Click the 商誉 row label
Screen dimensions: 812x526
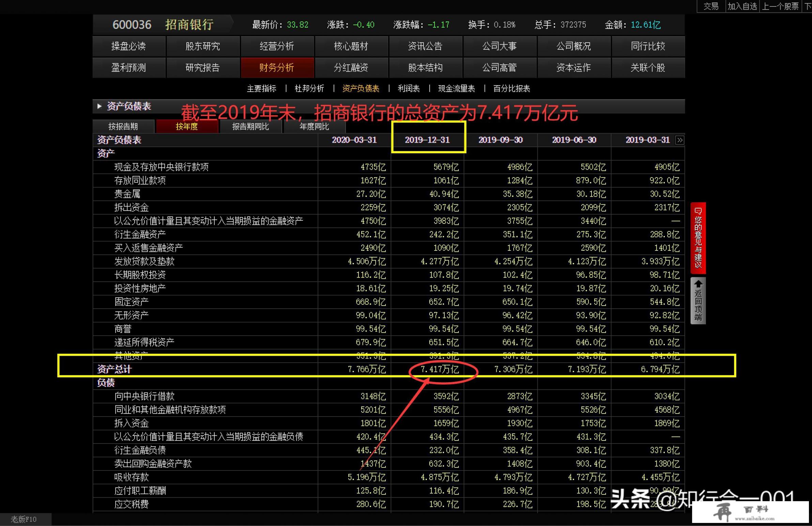[x=123, y=329]
